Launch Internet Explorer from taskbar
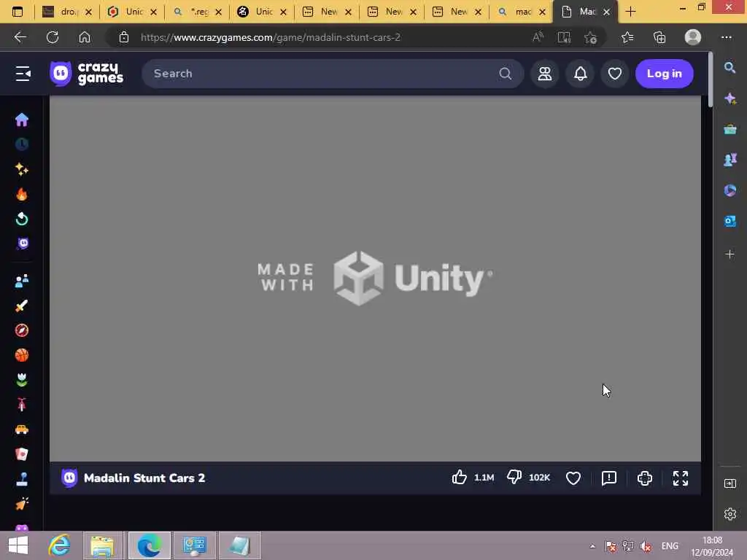The height and width of the screenshot is (560, 747). click(60, 545)
